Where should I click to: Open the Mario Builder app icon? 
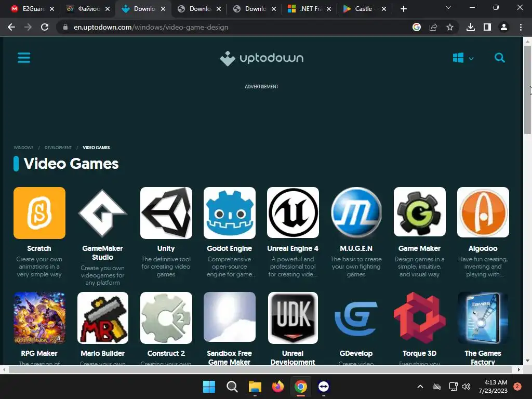click(102, 318)
